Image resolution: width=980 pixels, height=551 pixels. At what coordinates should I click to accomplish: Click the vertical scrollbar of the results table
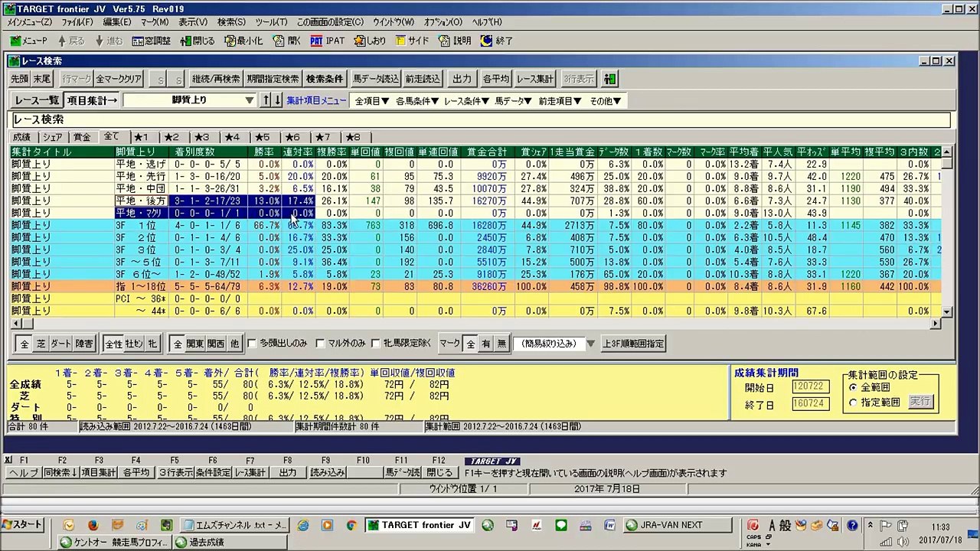pyautogui.click(x=947, y=232)
